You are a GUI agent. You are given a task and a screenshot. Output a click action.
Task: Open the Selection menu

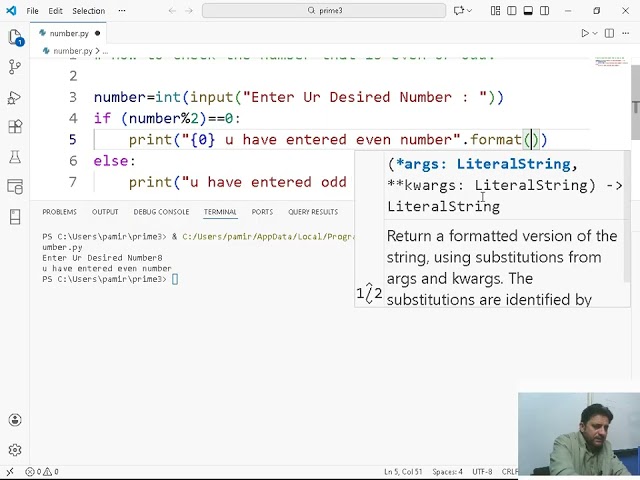click(89, 11)
